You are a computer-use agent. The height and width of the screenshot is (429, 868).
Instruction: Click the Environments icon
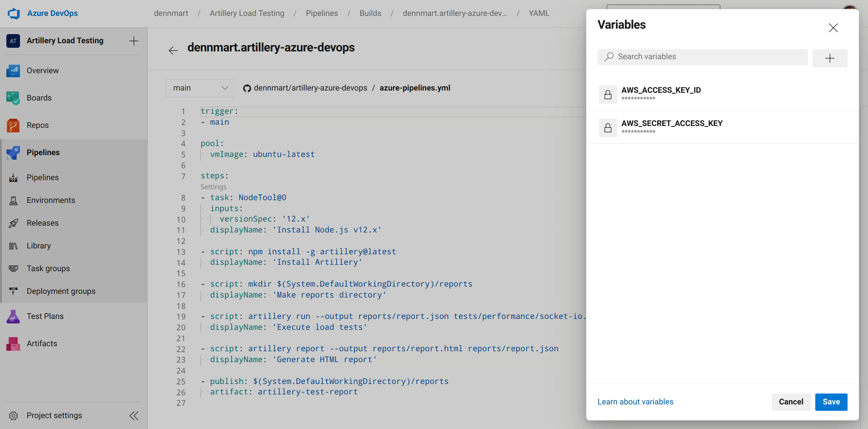[13, 200]
